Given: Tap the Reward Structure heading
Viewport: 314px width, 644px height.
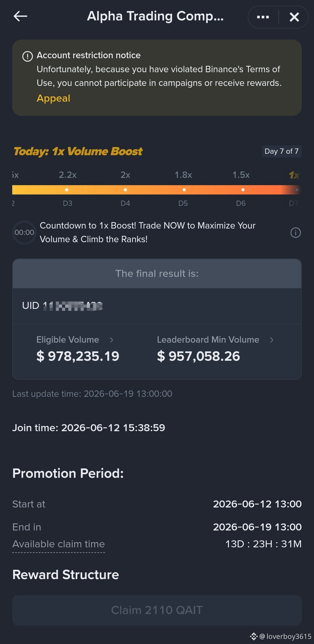Looking at the screenshot, I should tap(66, 575).
